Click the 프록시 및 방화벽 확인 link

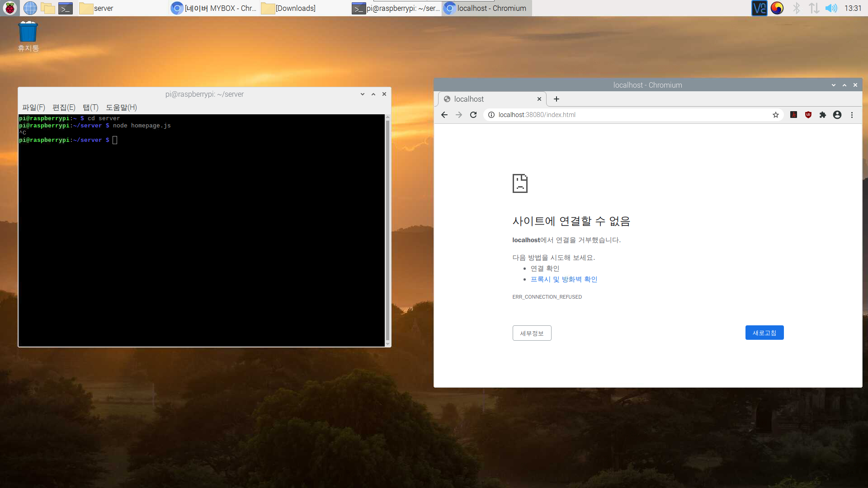tap(564, 279)
